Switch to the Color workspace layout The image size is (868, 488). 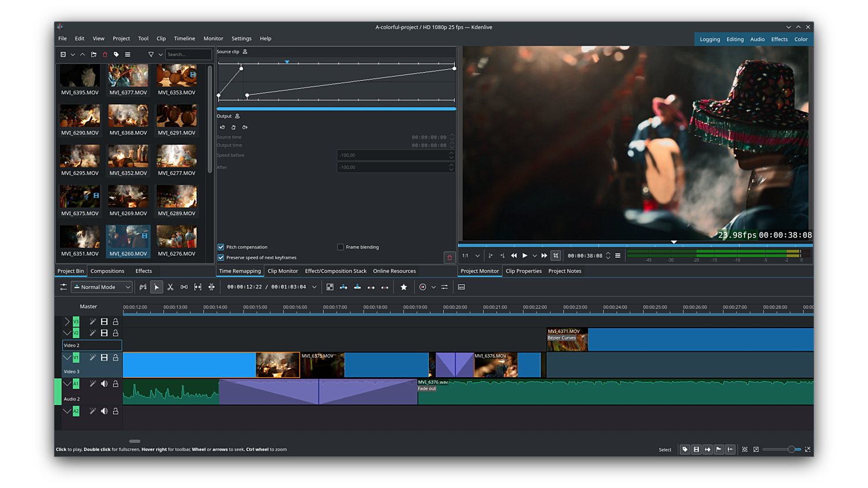click(x=800, y=39)
